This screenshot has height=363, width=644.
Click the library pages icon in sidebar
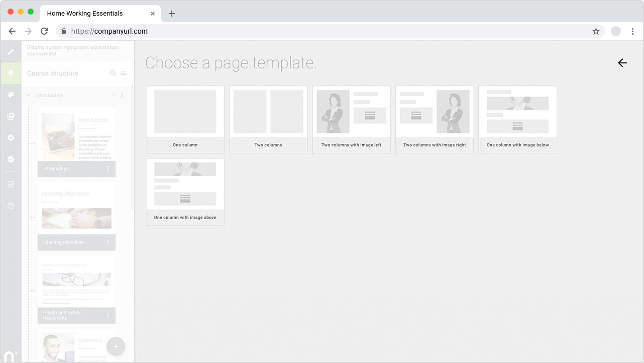click(x=11, y=116)
